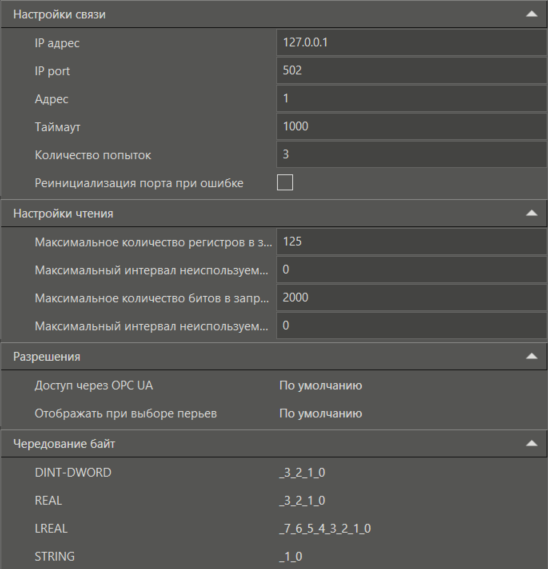The image size is (548, 569).
Task: Click the Адрес label
Action: click(51, 99)
